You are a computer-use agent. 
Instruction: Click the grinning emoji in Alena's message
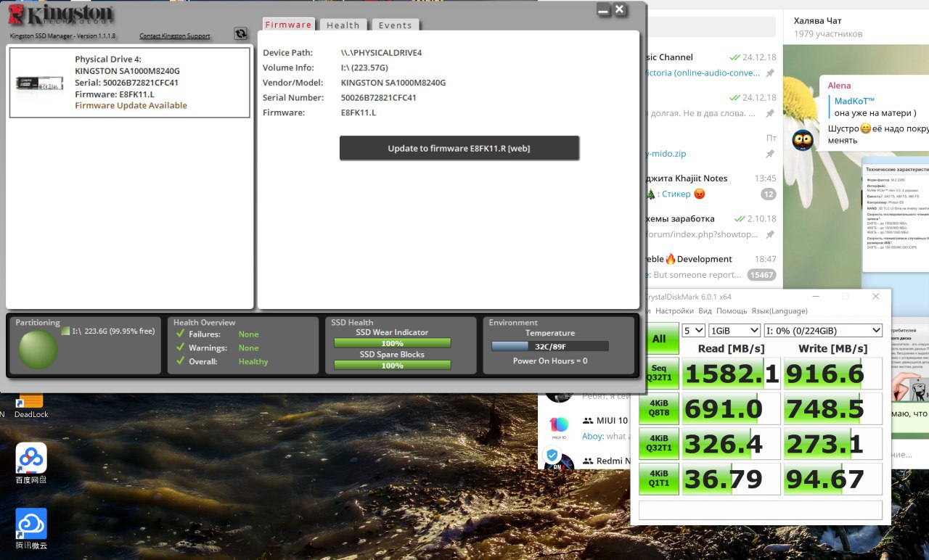(x=865, y=128)
